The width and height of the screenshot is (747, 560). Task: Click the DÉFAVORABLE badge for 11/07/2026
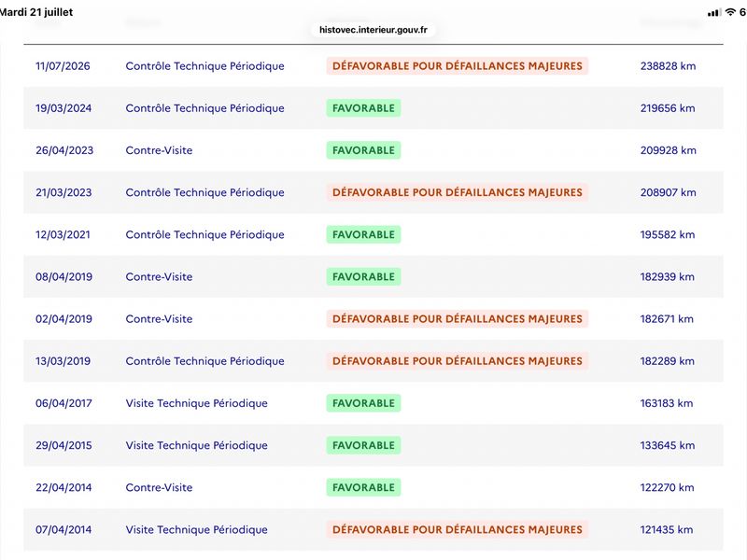pos(458,65)
